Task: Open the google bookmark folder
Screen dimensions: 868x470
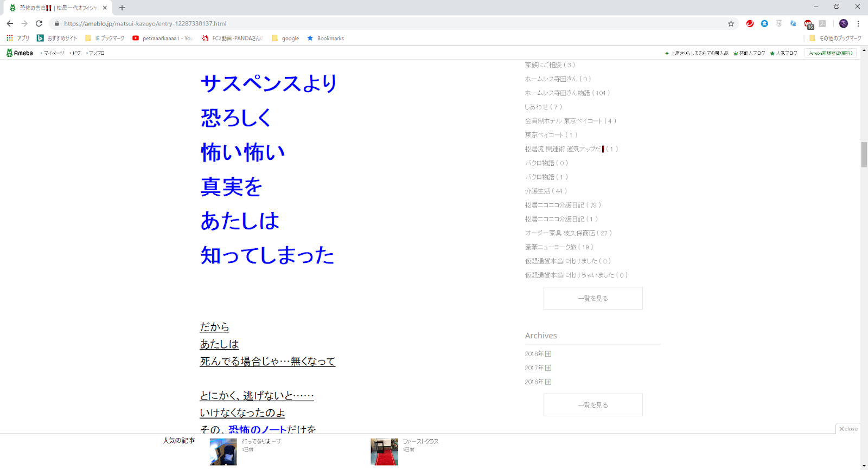Action: point(285,38)
